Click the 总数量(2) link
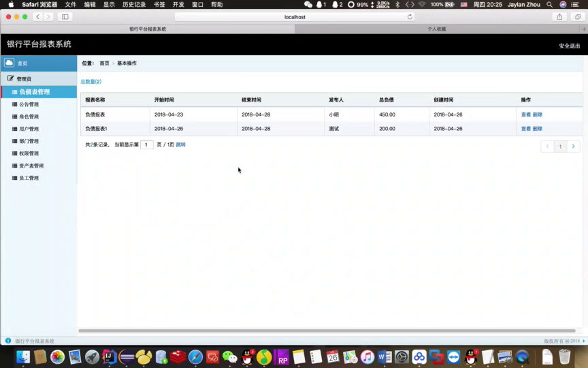This screenshot has height=368, width=588. pos(91,82)
